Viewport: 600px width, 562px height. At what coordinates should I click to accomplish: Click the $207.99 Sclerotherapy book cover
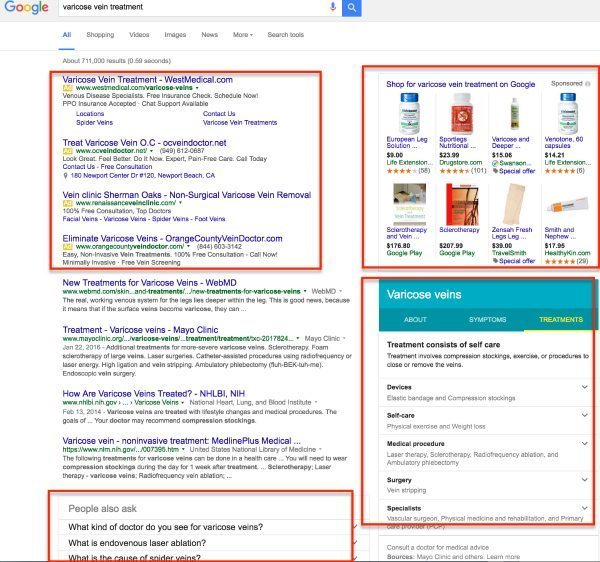(x=462, y=204)
